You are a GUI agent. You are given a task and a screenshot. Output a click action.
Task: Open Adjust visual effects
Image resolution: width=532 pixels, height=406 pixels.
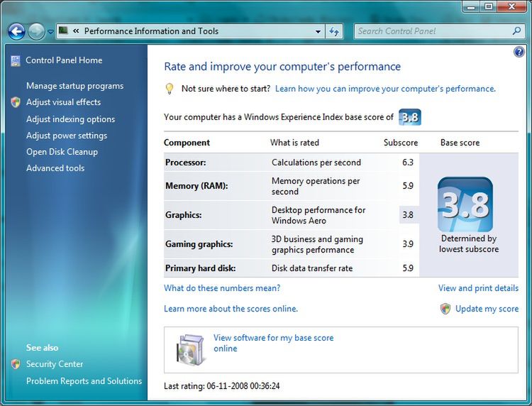pyautogui.click(x=63, y=102)
